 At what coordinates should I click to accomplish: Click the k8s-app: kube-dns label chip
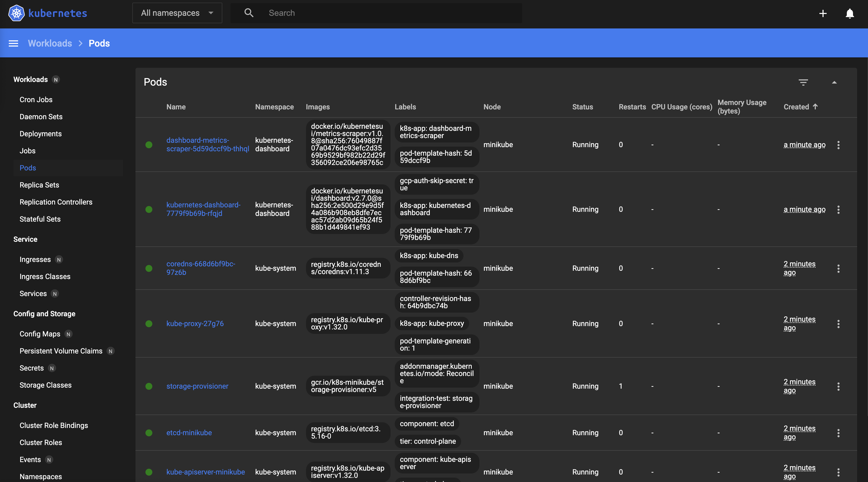(x=429, y=255)
